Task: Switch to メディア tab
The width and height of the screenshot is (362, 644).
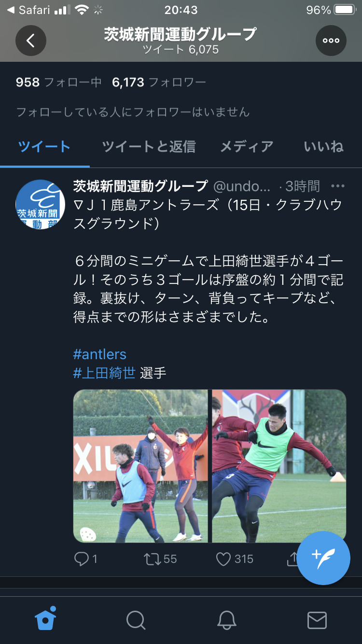Action: point(247,147)
